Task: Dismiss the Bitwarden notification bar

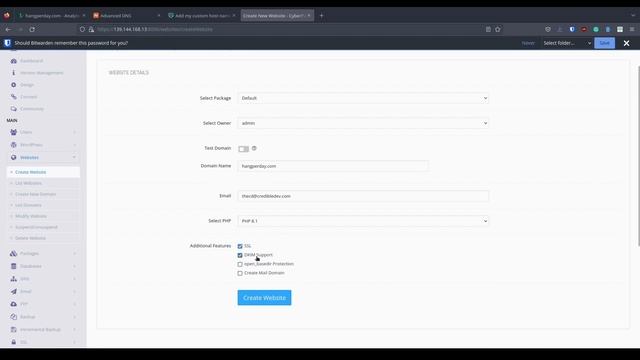Action: (x=626, y=43)
